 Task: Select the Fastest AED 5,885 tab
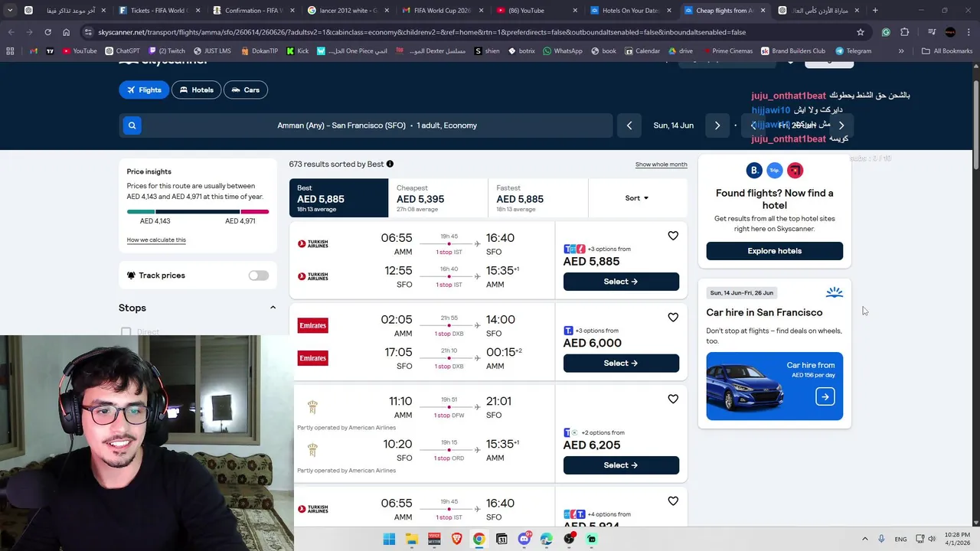(537, 198)
